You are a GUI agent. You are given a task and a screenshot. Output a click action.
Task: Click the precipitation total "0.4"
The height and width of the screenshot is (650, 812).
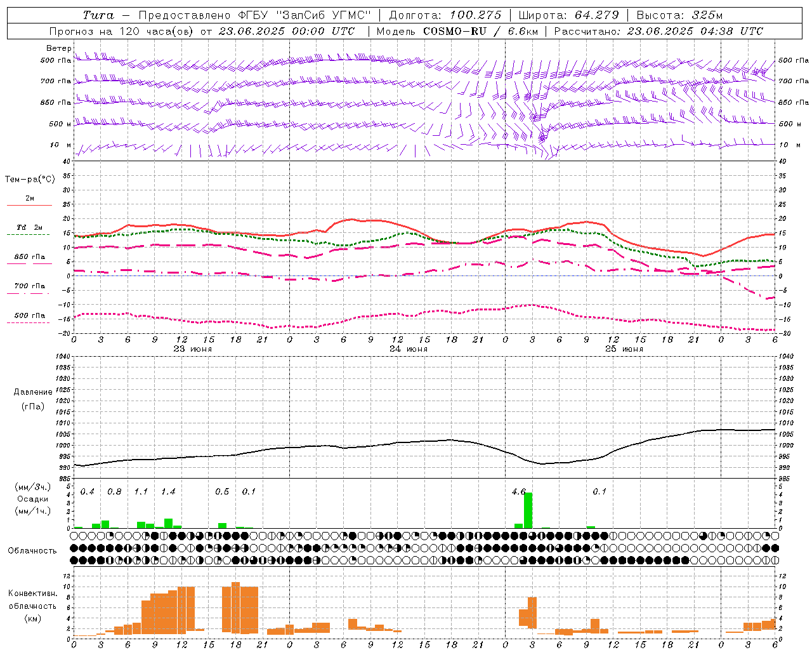click(x=88, y=492)
